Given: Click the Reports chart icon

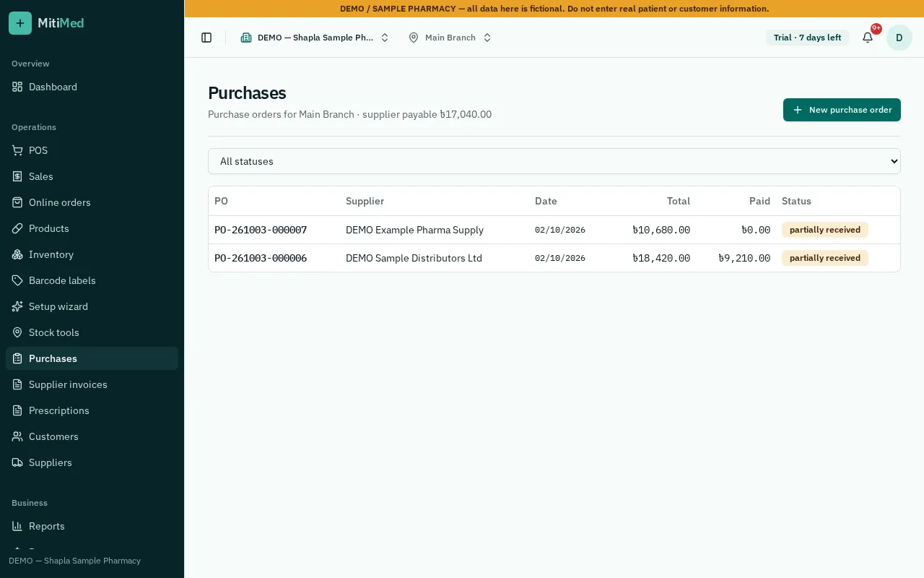Looking at the screenshot, I should point(17,526).
